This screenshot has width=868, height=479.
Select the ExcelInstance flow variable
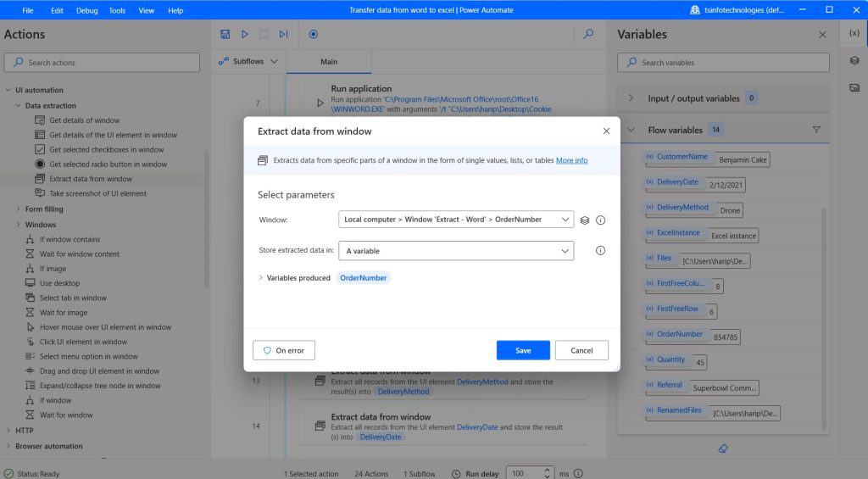point(678,232)
